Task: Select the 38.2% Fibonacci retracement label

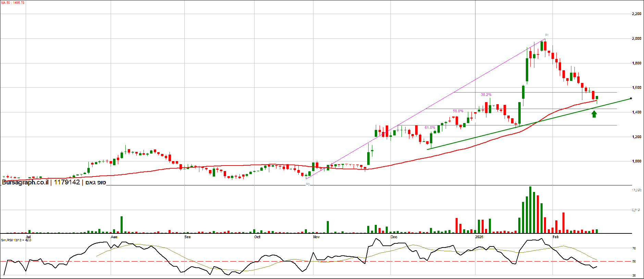Action: pos(486,95)
